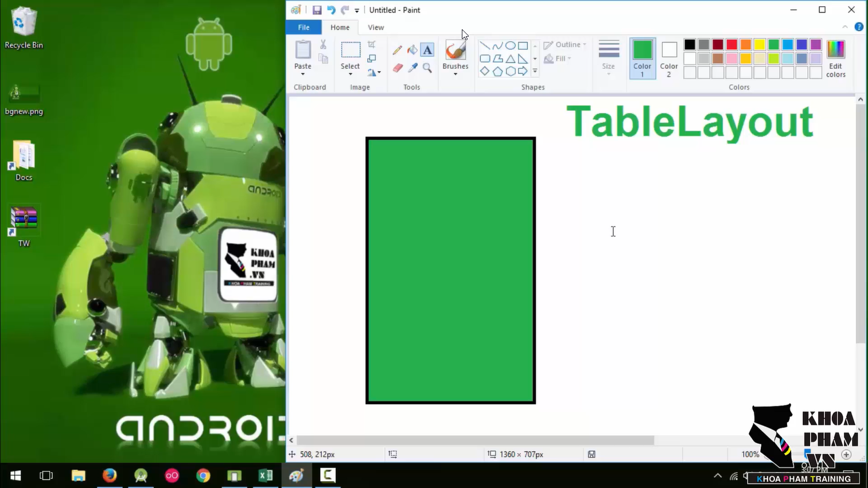
Task: Expand the Brushes dropdown
Action: coord(456,74)
